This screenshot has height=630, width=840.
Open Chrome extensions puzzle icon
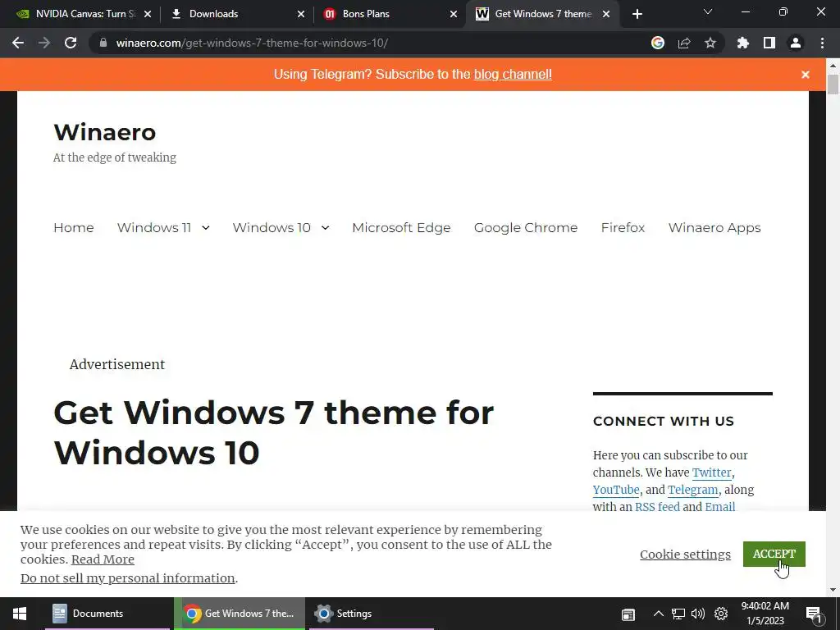[743, 43]
